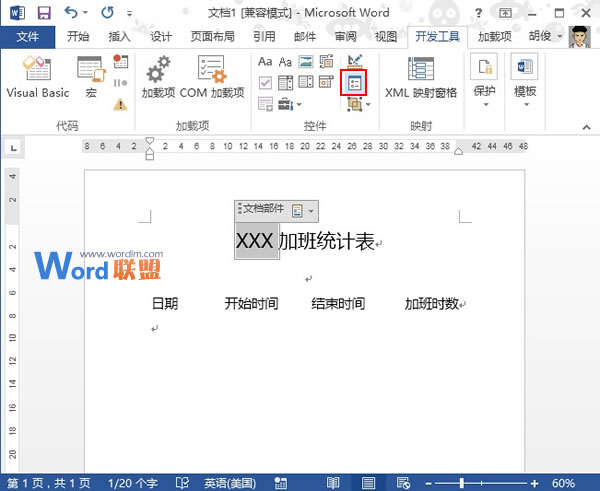Screen dimensions: 600x491
Task: Change language 英语(美国)
Action: pos(230,483)
